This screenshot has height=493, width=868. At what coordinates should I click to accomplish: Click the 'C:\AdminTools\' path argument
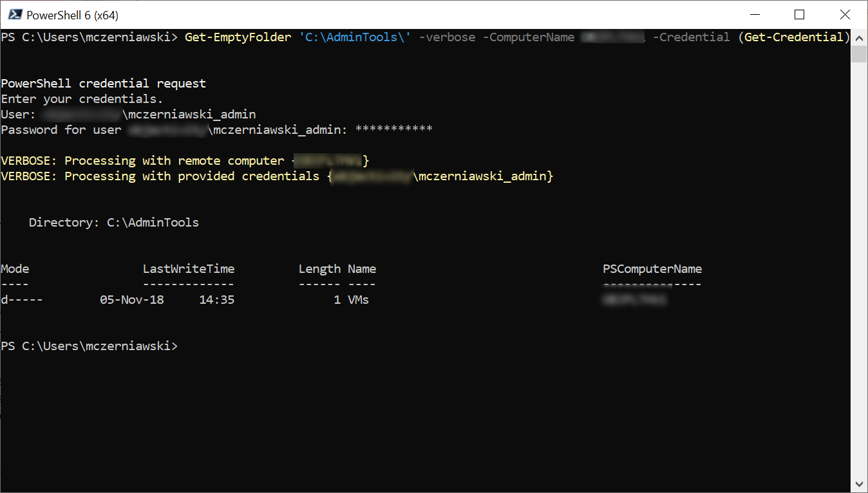pos(355,37)
